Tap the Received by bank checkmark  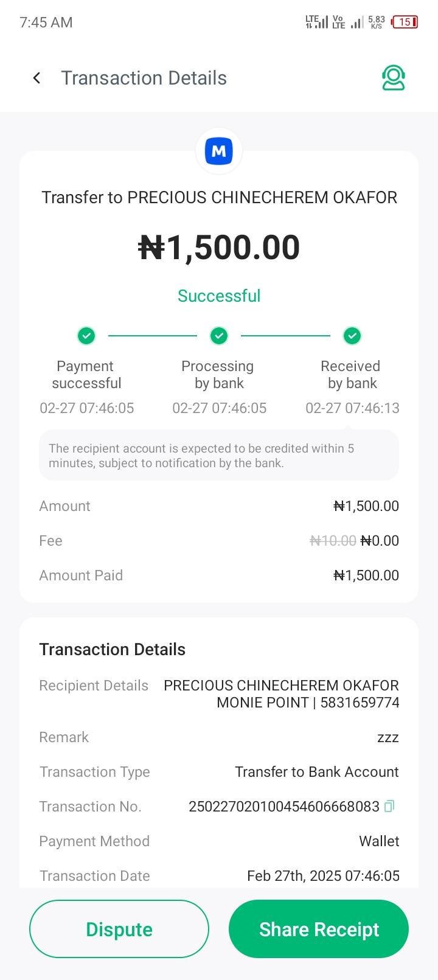pos(352,335)
